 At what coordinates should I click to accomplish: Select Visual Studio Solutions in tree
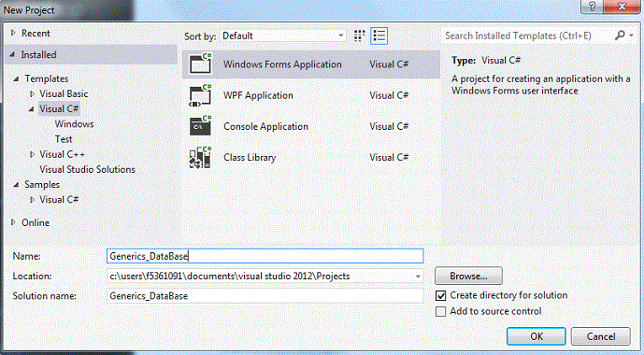pos(87,169)
